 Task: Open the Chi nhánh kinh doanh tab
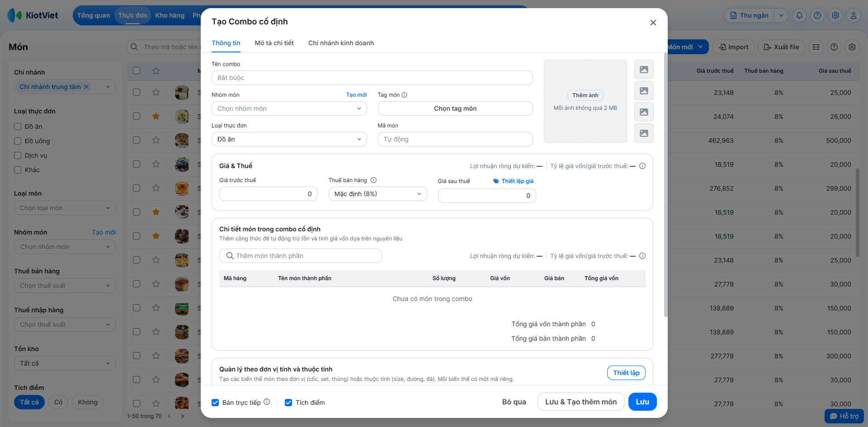(341, 43)
